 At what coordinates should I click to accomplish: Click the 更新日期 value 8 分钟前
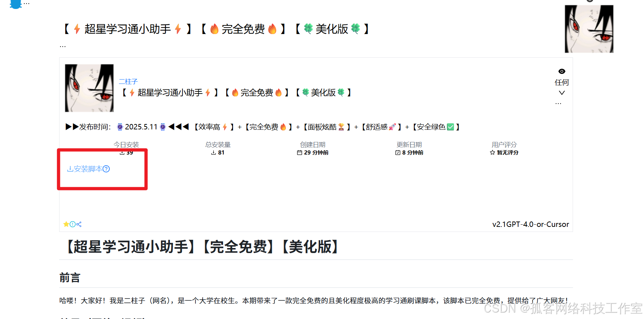413,153
